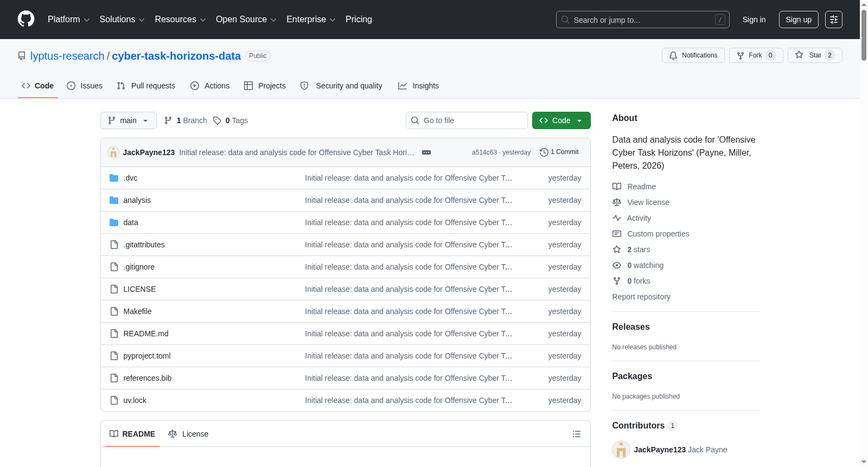The height and width of the screenshot is (467, 868).
Task: Star the repository
Action: point(815,55)
